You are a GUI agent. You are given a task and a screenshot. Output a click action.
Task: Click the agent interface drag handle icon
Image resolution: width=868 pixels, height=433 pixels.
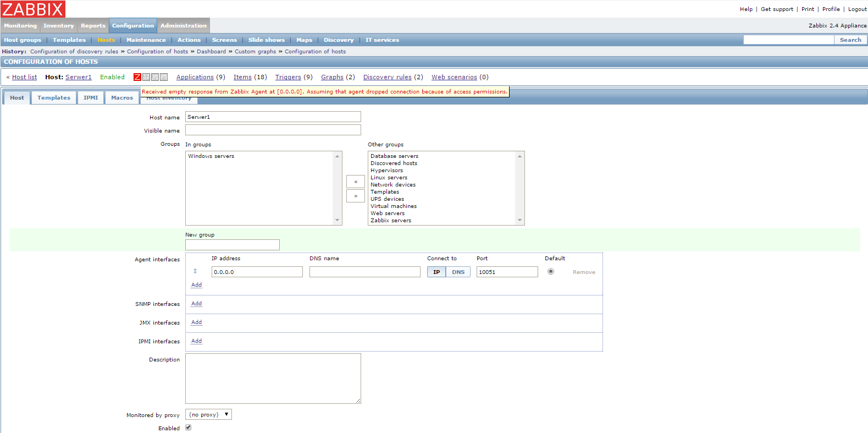click(195, 271)
